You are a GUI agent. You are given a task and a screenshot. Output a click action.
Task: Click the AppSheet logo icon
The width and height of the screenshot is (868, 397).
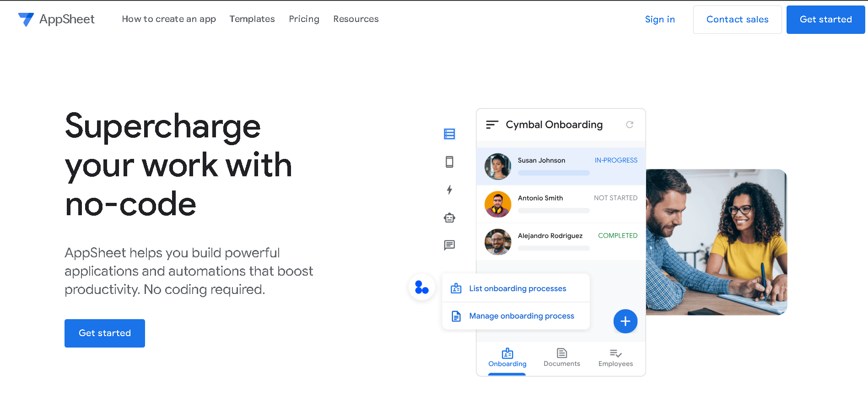(x=26, y=19)
